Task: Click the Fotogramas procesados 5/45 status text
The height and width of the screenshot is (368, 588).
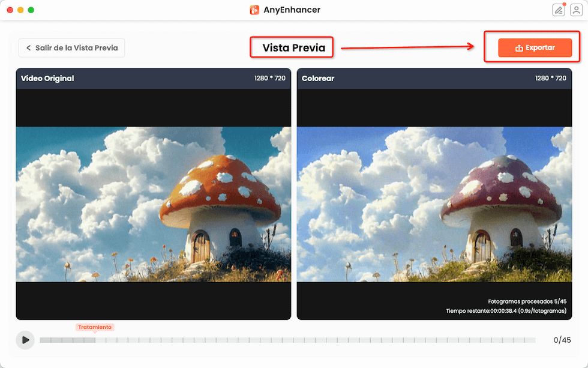Action: coord(527,301)
